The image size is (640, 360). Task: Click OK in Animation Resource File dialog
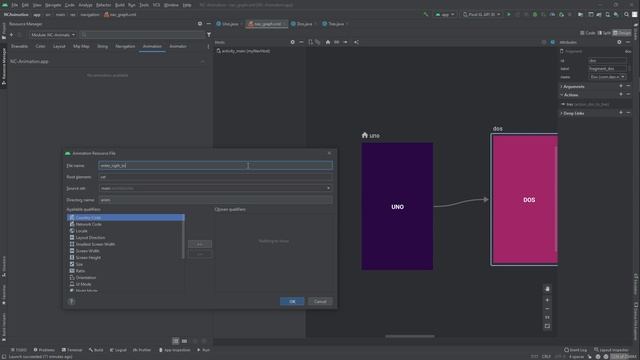pos(292,301)
